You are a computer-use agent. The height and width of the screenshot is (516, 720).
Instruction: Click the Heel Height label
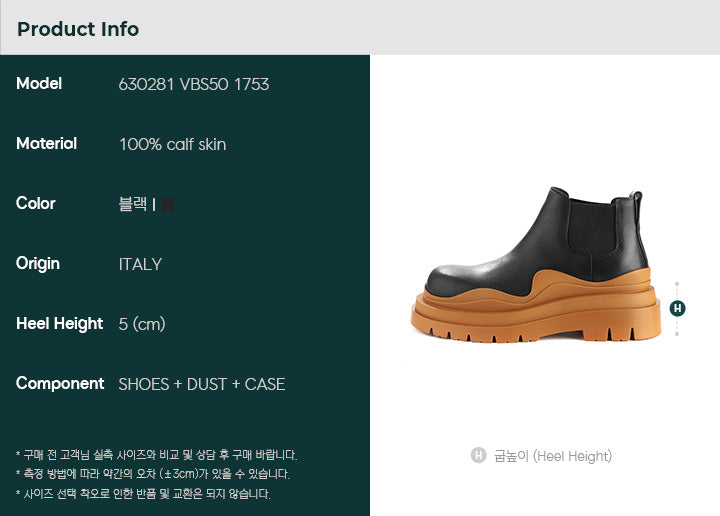(59, 324)
